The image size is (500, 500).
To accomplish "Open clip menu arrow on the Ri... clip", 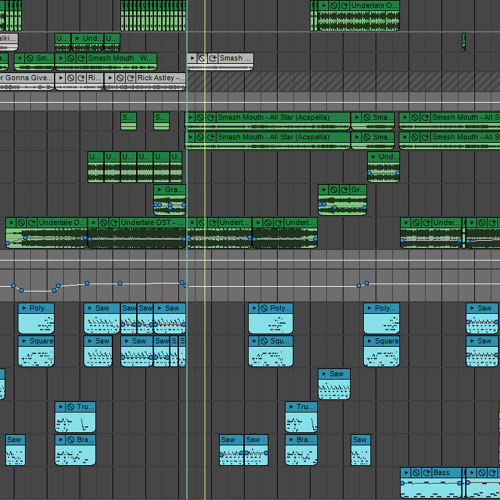I will (61, 78).
